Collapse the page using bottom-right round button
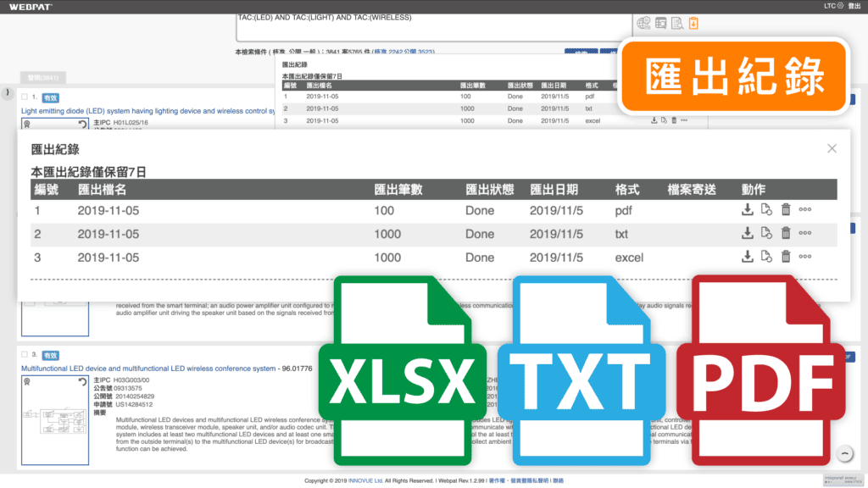This screenshot has width=868, height=488. tap(844, 454)
